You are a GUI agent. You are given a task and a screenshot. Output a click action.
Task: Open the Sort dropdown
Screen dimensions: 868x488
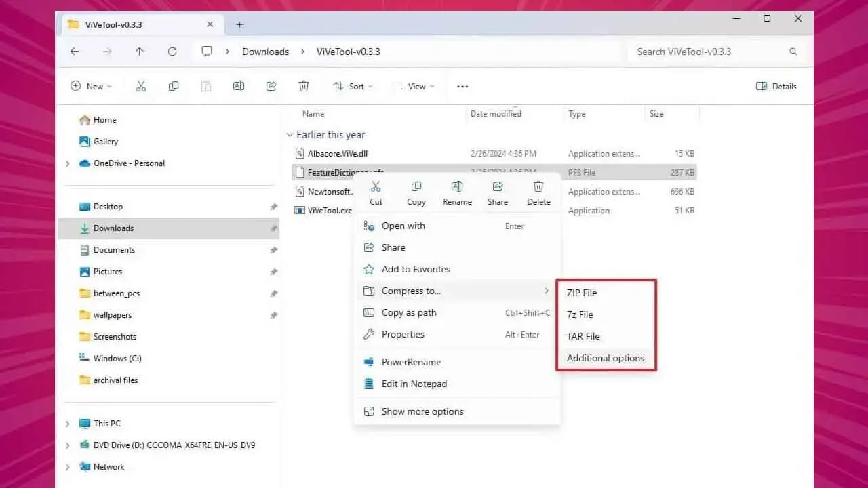point(353,86)
